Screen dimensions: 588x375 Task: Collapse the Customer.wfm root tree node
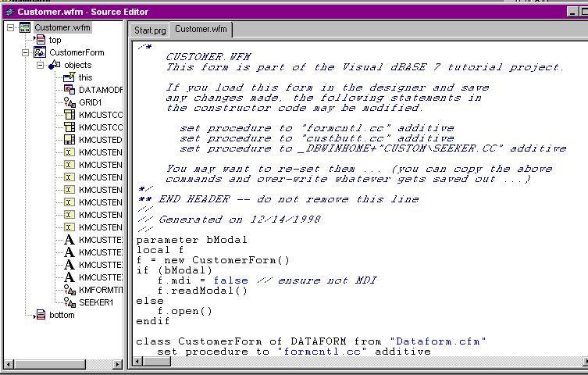pyautogui.click(x=11, y=27)
